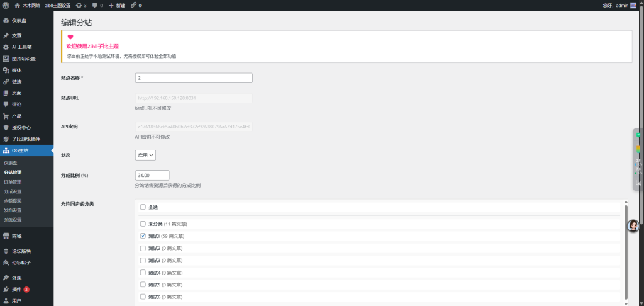The height and width of the screenshot is (306, 644).
Task: Open the 状态 status dropdown
Action: click(x=145, y=155)
